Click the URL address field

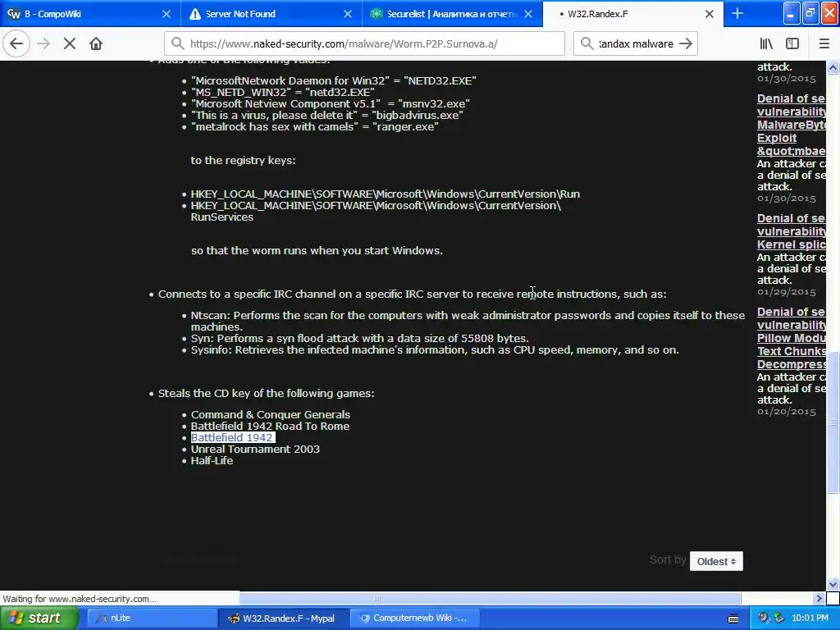pyautogui.click(x=364, y=43)
